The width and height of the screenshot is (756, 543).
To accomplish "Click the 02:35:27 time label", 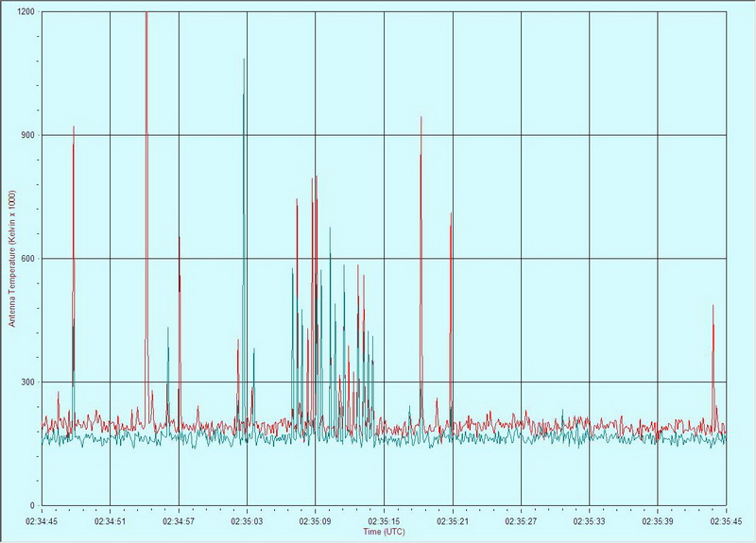I will (x=522, y=521).
